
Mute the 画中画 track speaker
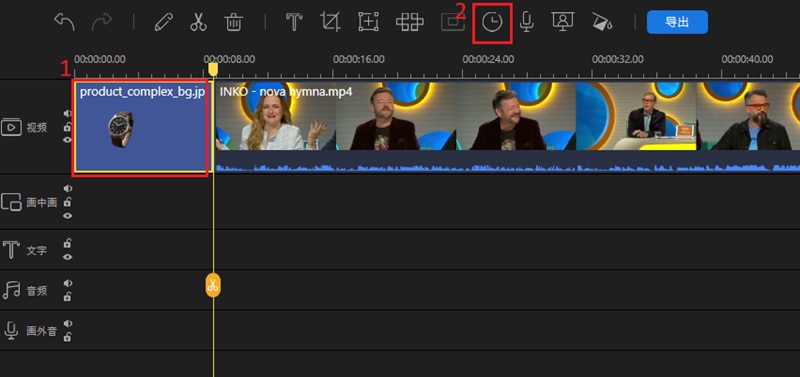click(67, 189)
